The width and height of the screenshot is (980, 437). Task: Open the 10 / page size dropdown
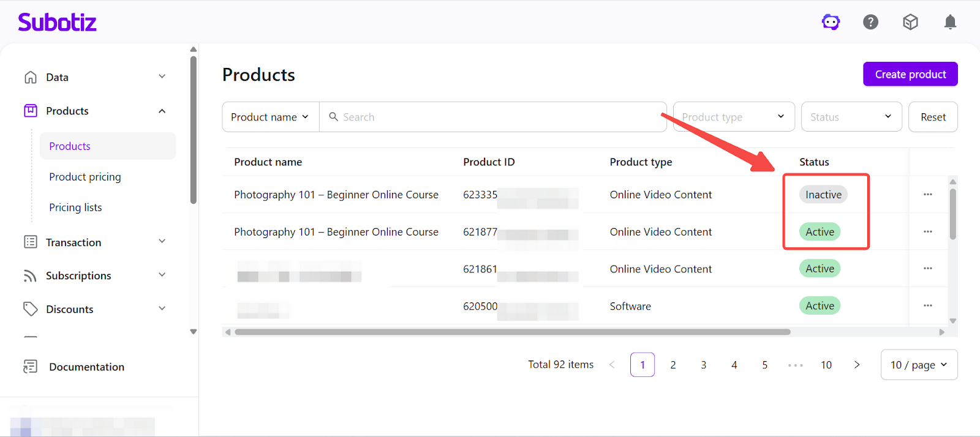coord(919,365)
